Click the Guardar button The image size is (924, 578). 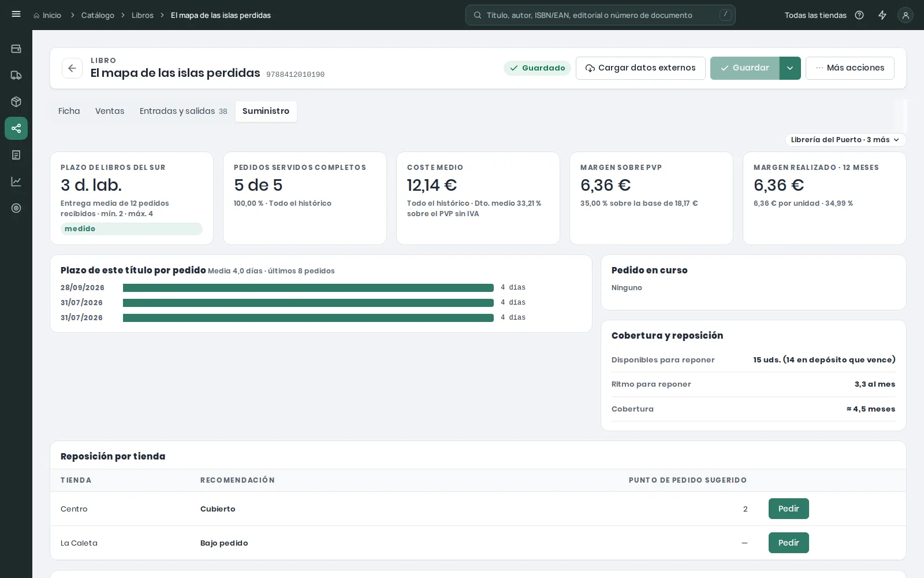745,68
